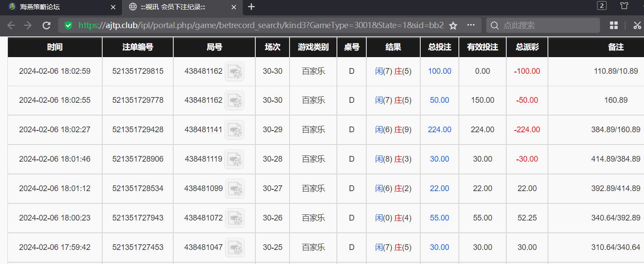Open the address bar three-dots menu
644x264 pixels.
pyautogui.click(x=471, y=25)
